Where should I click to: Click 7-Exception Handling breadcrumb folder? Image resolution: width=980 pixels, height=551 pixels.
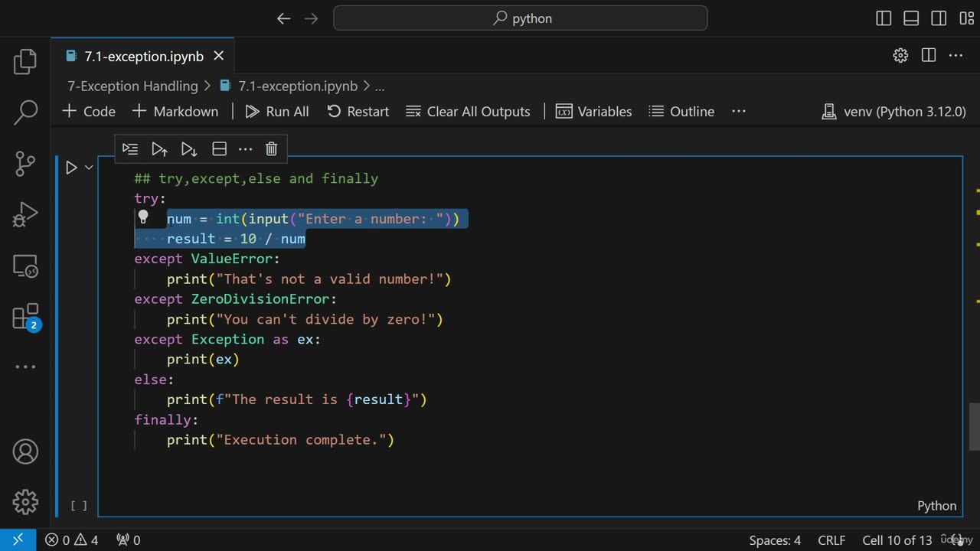tap(132, 86)
